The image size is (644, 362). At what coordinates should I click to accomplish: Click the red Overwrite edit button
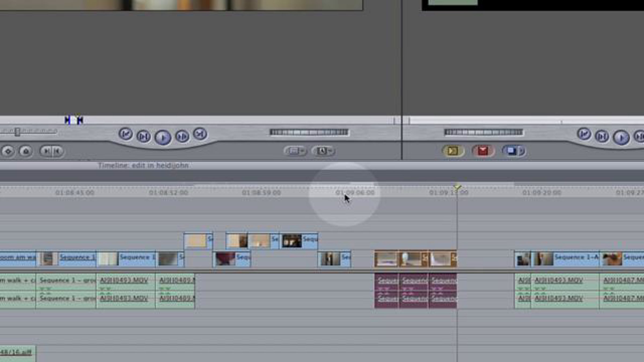[483, 151]
